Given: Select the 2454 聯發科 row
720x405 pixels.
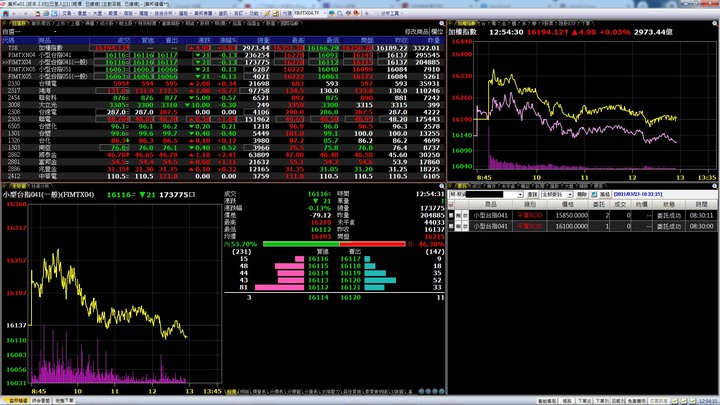Looking at the screenshot, I should pyautogui.click(x=223, y=98).
